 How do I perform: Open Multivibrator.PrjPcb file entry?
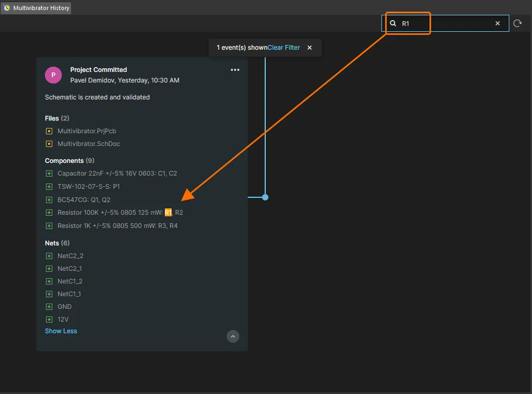(x=87, y=131)
